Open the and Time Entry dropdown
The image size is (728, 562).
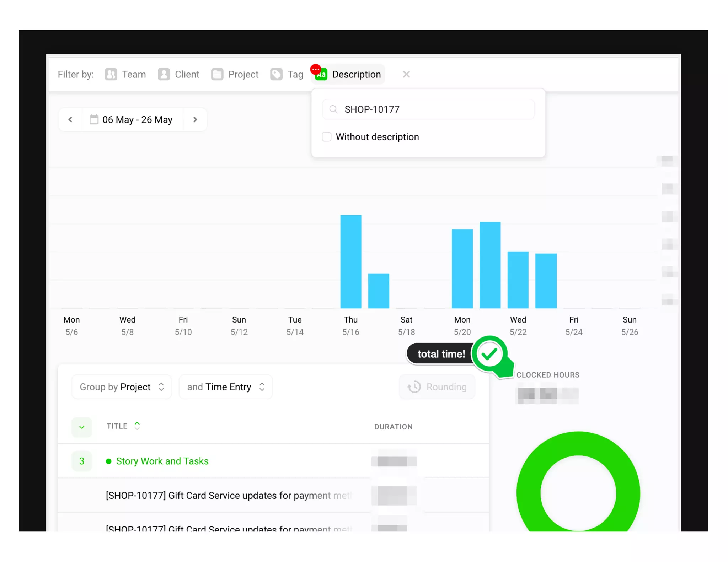(x=226, y=387)
